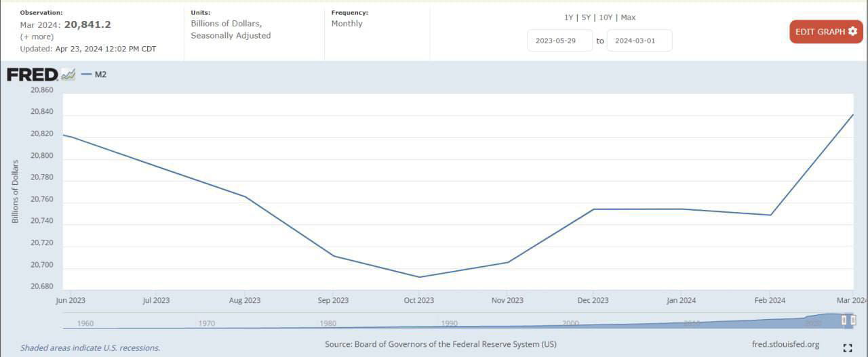Image resolution: width=868 pixels, height=357 pixels.
Task: Click the fullscreen icon at bottom right
Action: pos(847,348)
